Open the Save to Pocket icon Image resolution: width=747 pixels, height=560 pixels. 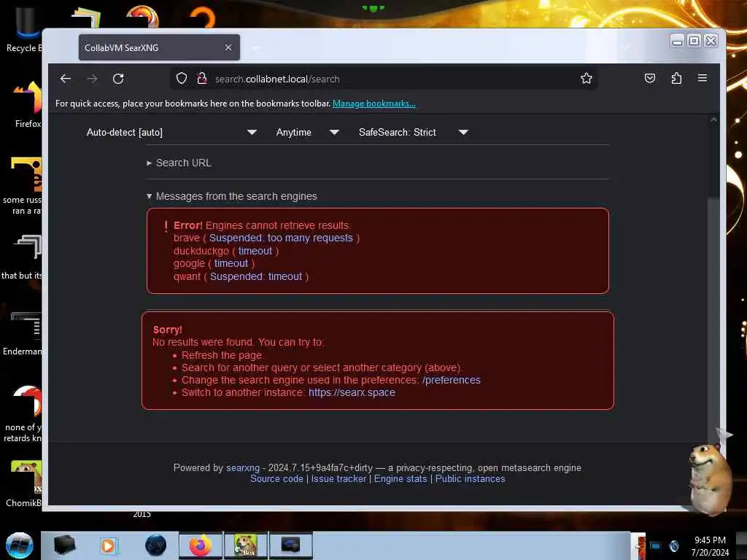(x=650, y=78)
